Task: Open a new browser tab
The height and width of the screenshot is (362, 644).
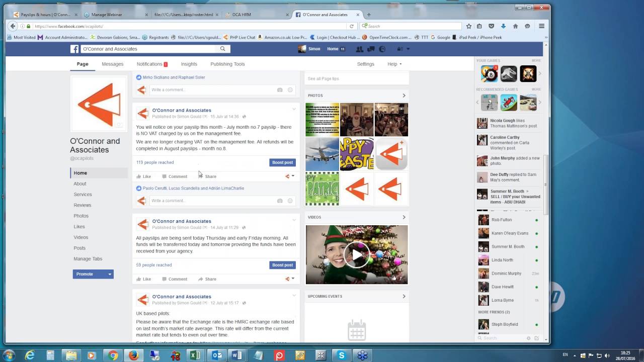Action: (x=369, y=15)
